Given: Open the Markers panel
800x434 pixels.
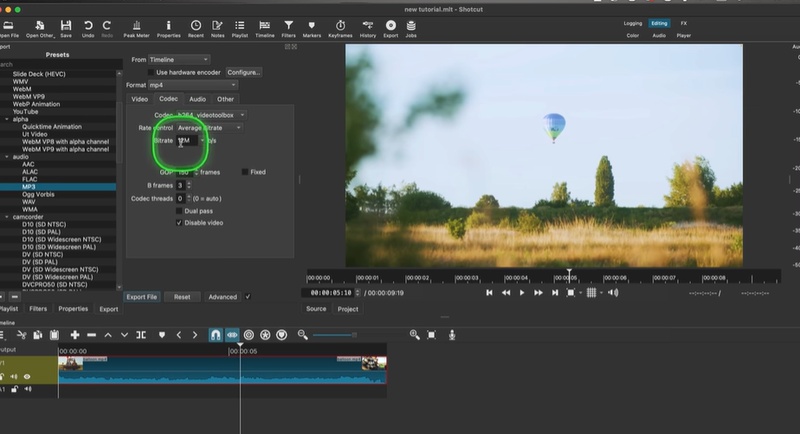Looking at the screenshot, I should point(311,29).
